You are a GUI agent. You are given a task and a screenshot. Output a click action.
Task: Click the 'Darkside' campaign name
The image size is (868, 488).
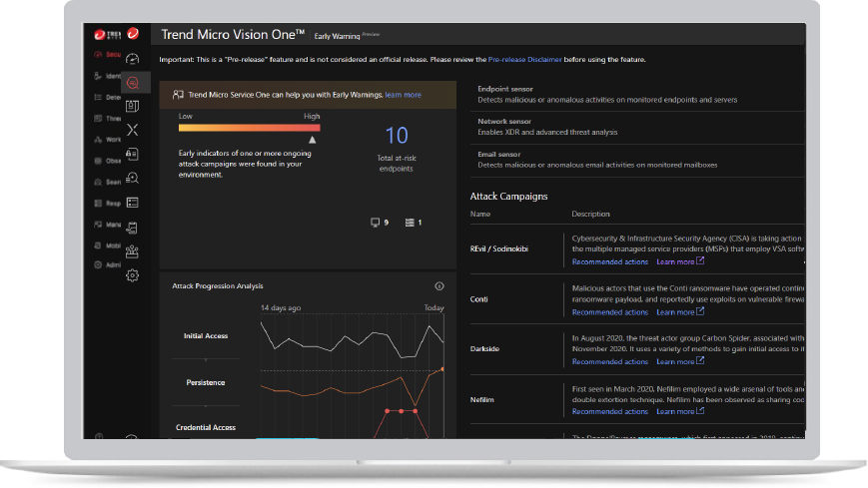pyautogui.click(x=484, y=349)
